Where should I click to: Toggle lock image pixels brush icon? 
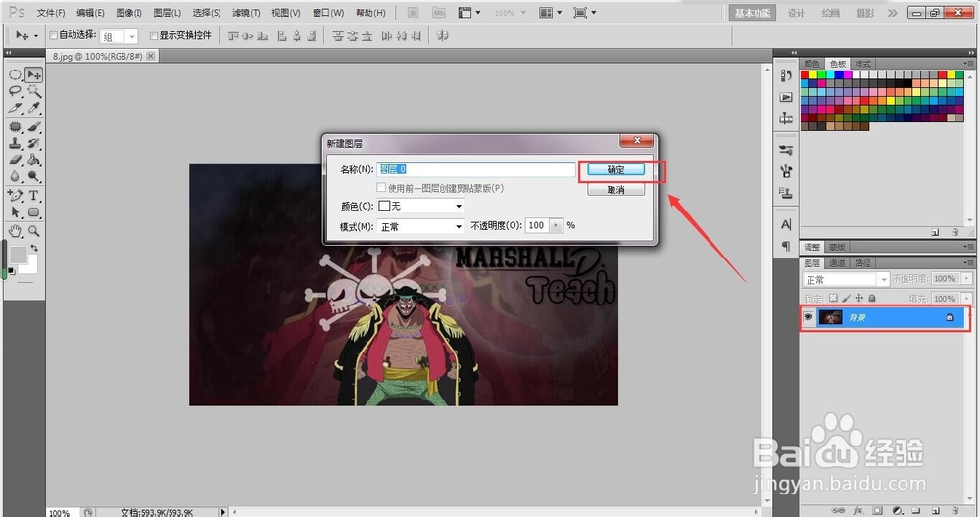click(x=847, y=298)
